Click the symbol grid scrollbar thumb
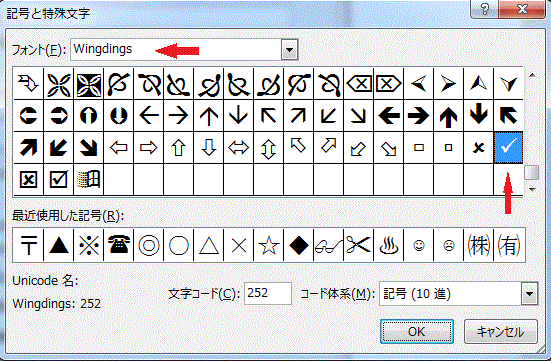The image size is (551, 361). [x=532, y=172]
